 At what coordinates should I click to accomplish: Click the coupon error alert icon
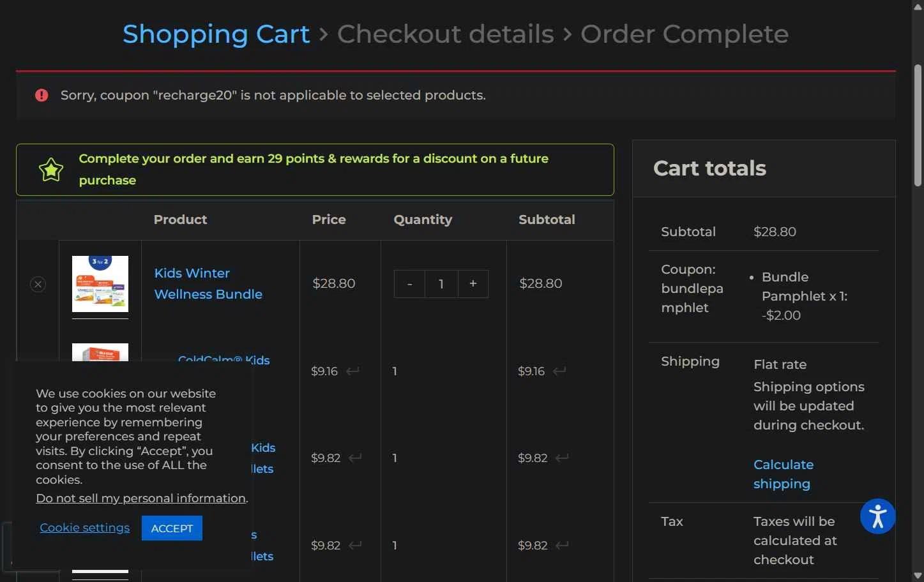pyautogui.click(x=42, y=95)
